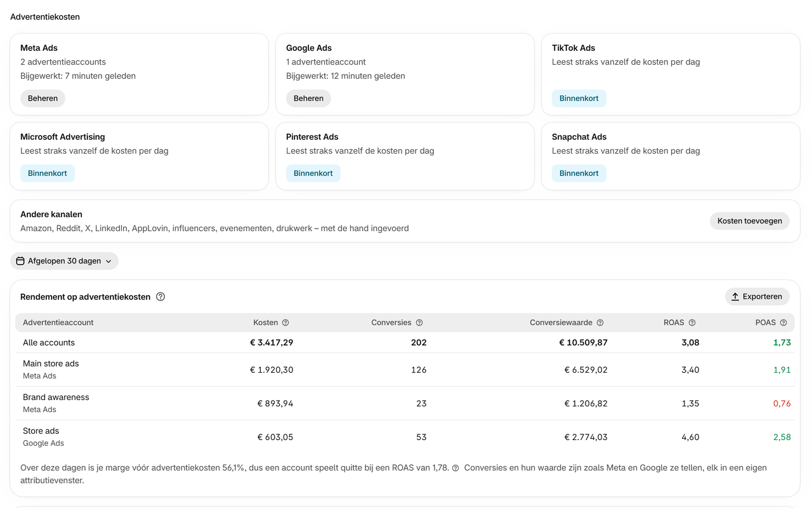The image size is (812, 508).
Task: Click the Kosten toevoegen button
Action: click(x=750, y=221)
